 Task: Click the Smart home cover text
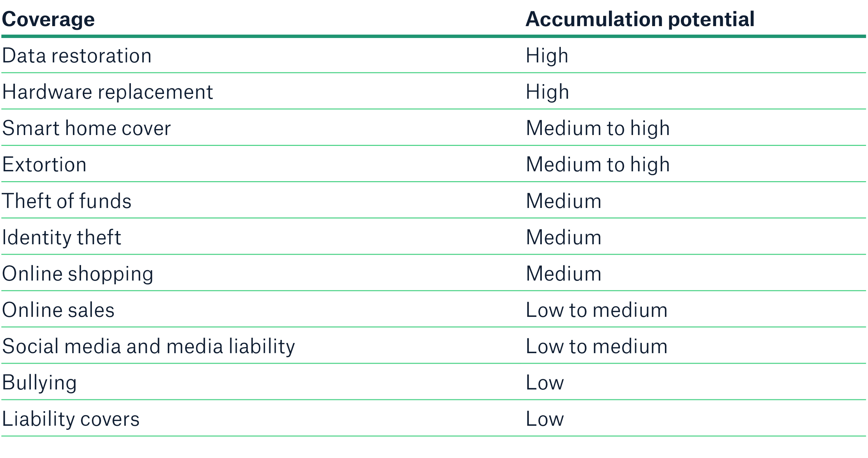point(86,128)
